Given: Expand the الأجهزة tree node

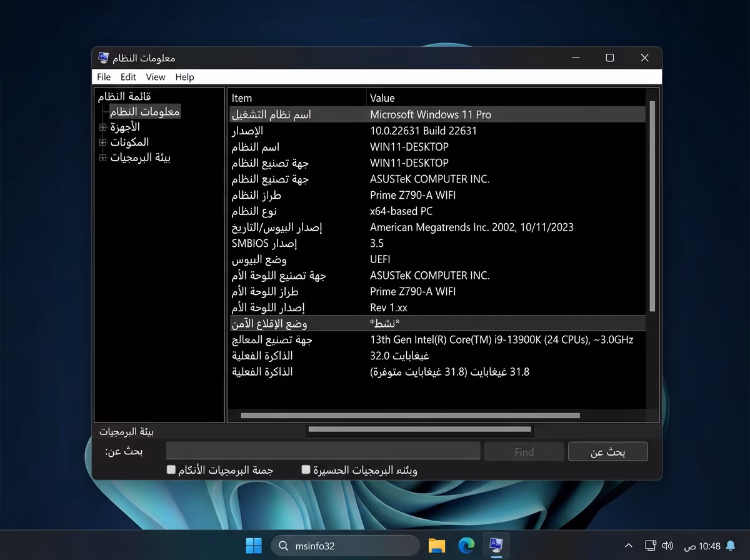Looking at the screenshot, I should pos(103,127).
